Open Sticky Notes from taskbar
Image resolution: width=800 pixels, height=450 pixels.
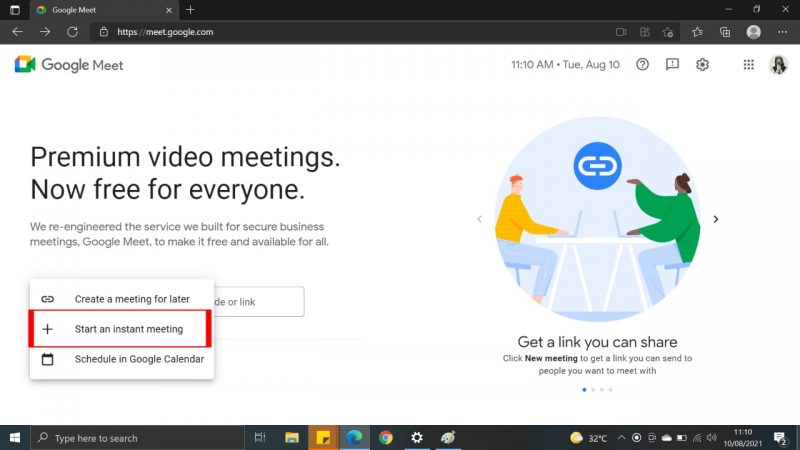(323, 438)
